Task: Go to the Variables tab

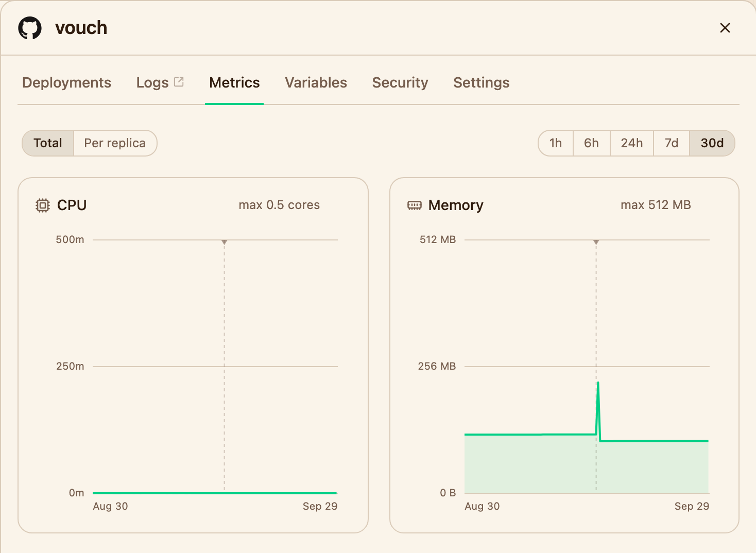Action: pos(316,82)
